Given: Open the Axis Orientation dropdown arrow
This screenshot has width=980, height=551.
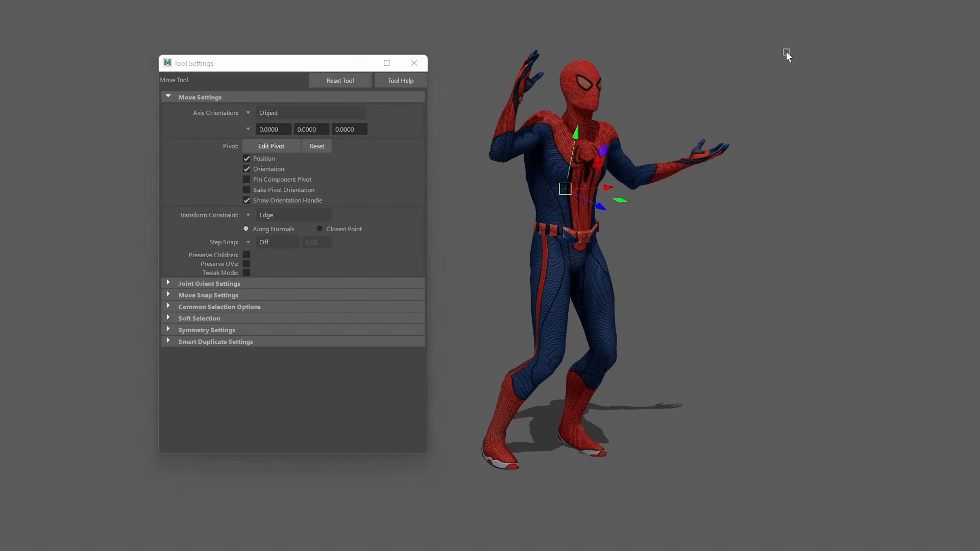Looking at the screenshot, I should tap(248, 113).
